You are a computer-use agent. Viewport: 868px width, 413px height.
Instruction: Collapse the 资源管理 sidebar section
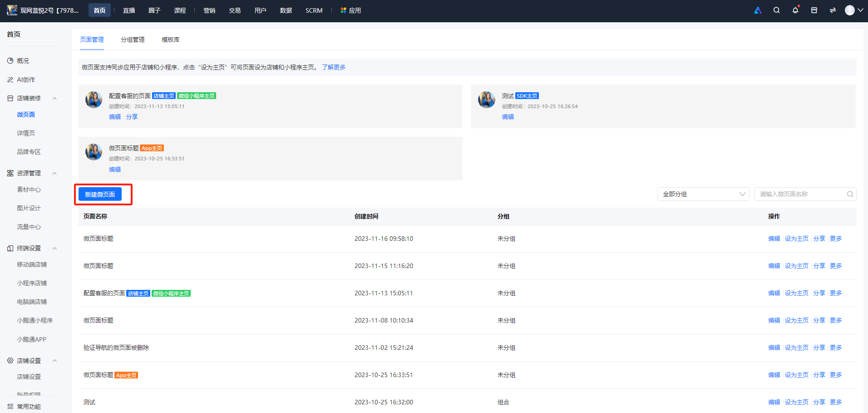click(x=54, y=173)
